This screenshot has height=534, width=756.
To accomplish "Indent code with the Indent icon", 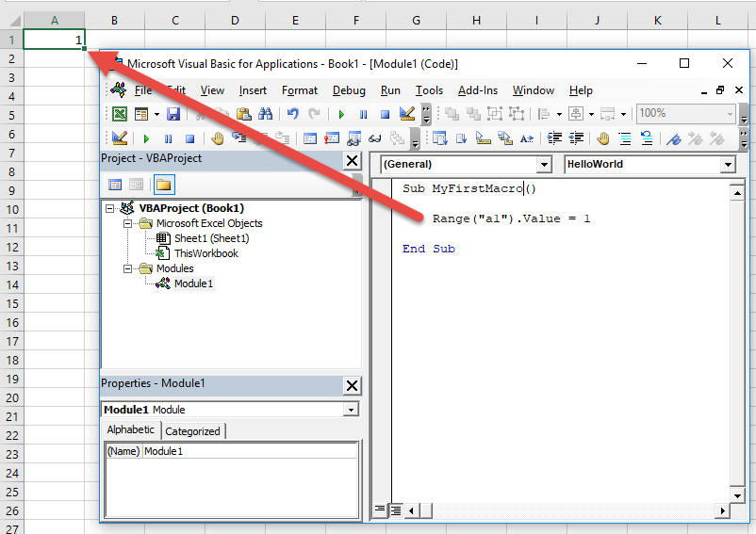I will click(554, 138).
